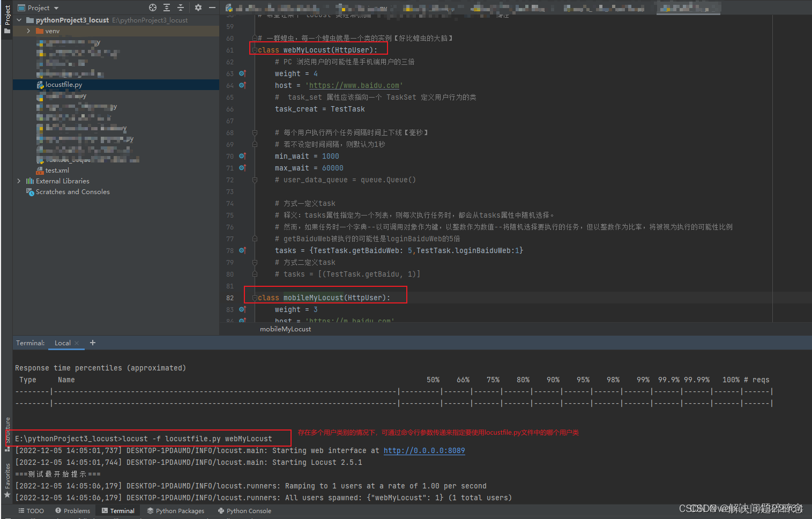Fold the mobileMyLocust class on line 82
Viewport: 812px width, 519px height.
255,298
